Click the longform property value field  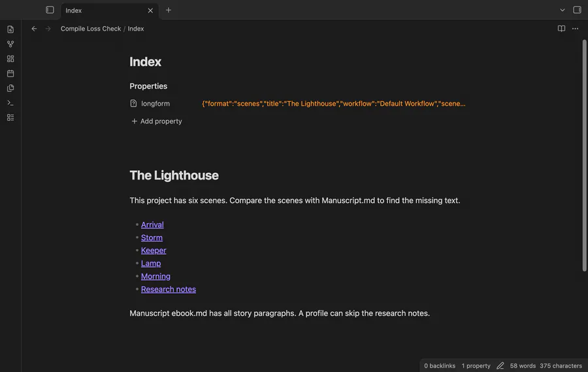pyautogui.click(x=333, y=103)
